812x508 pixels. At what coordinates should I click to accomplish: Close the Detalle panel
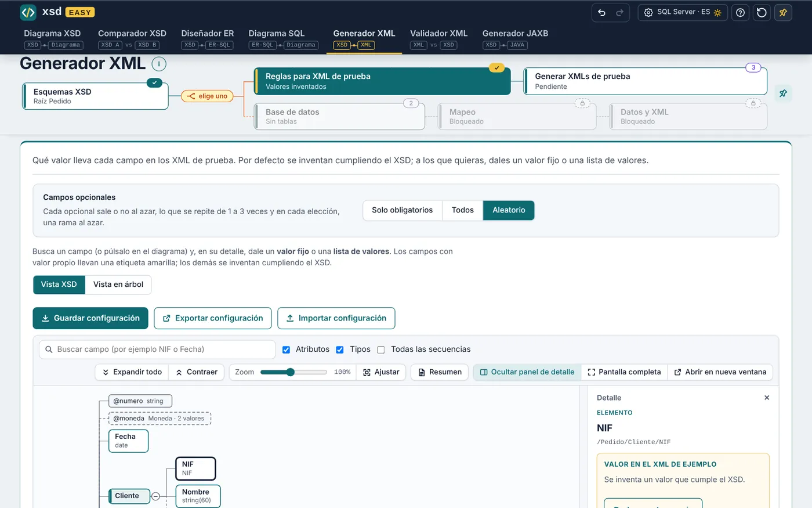767,398
